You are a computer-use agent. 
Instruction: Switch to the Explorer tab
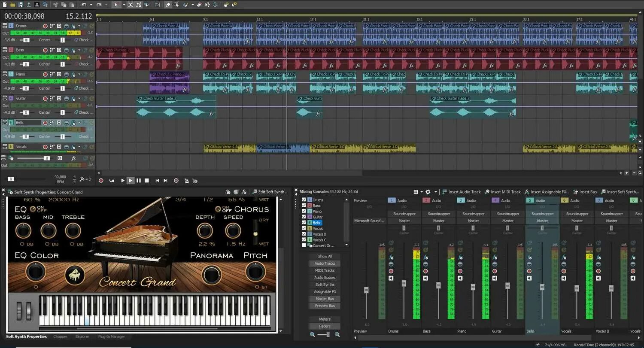[82, 337]
